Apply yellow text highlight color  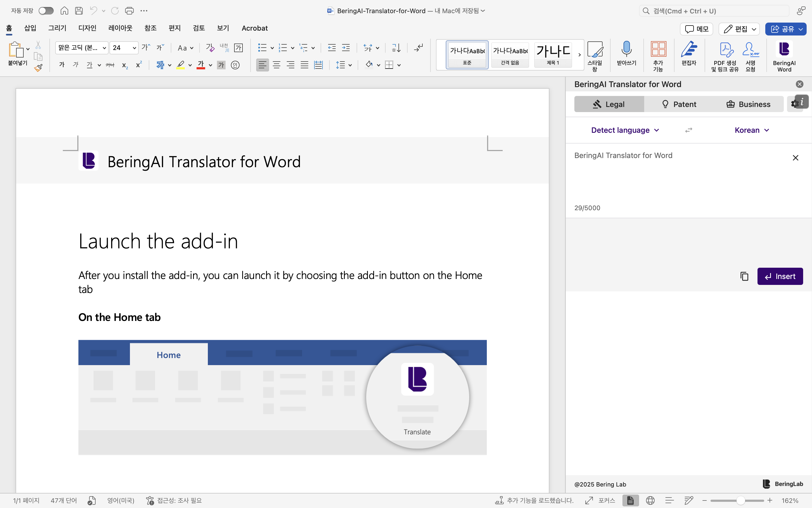(x=180, y=65)
